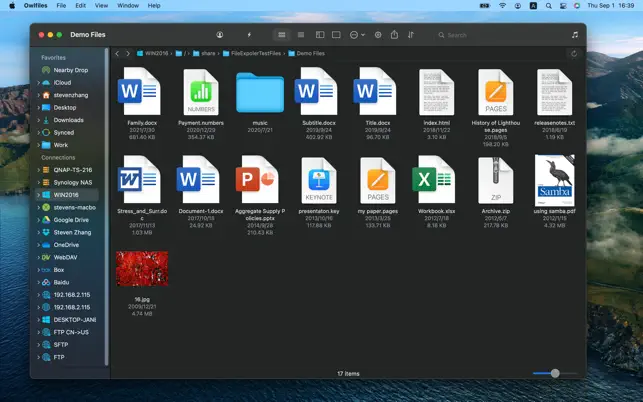Expand the Downloads sidebar item

pyautogui.click(x=38, y=120)
